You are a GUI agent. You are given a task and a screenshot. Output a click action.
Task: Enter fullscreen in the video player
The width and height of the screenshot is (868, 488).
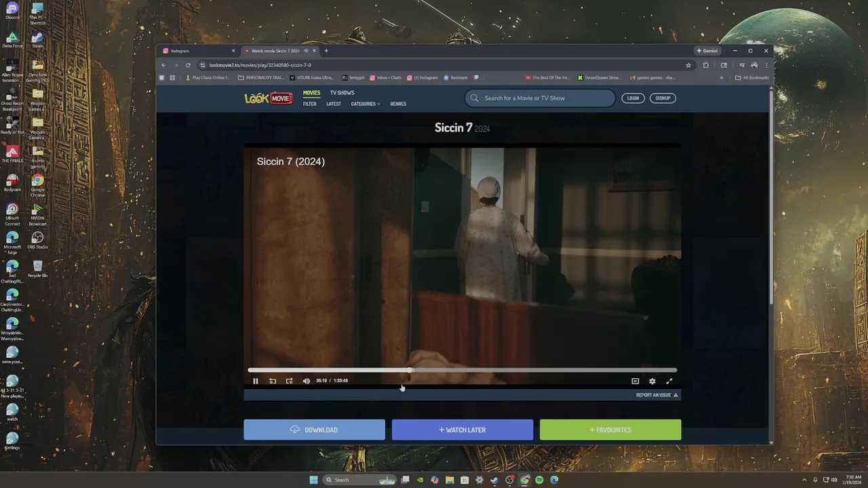tap(669, 381)
